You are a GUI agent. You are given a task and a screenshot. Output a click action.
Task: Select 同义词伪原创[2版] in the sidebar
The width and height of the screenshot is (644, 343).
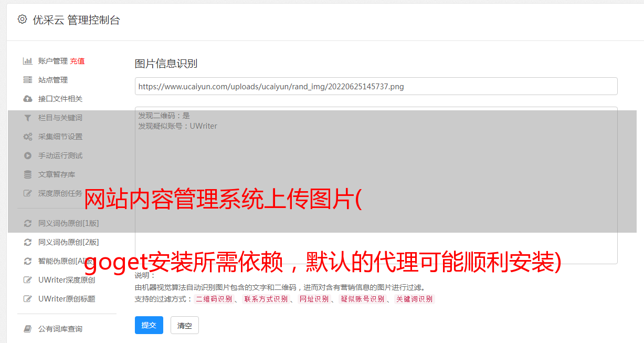pos(69,242)
